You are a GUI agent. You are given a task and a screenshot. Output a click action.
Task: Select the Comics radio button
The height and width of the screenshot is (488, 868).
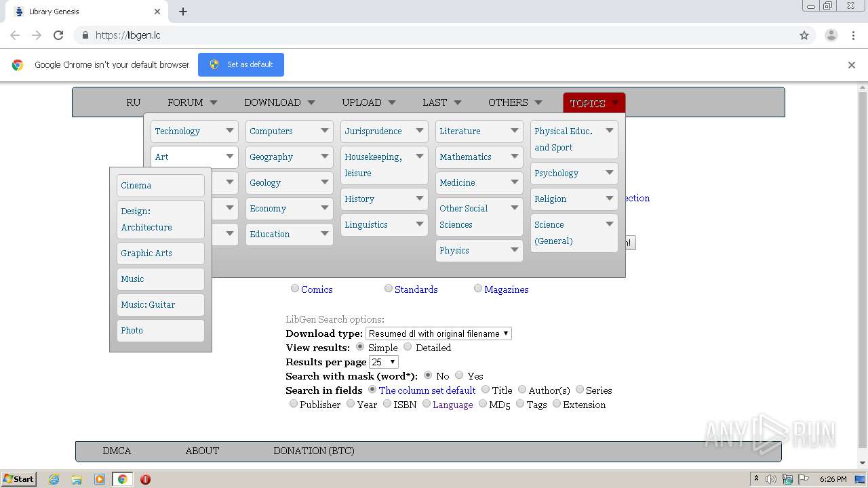[294, 289]
